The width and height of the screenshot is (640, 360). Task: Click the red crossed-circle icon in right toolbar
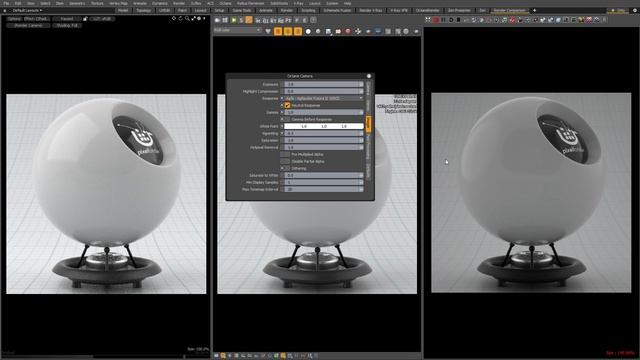tap(513, 20)
